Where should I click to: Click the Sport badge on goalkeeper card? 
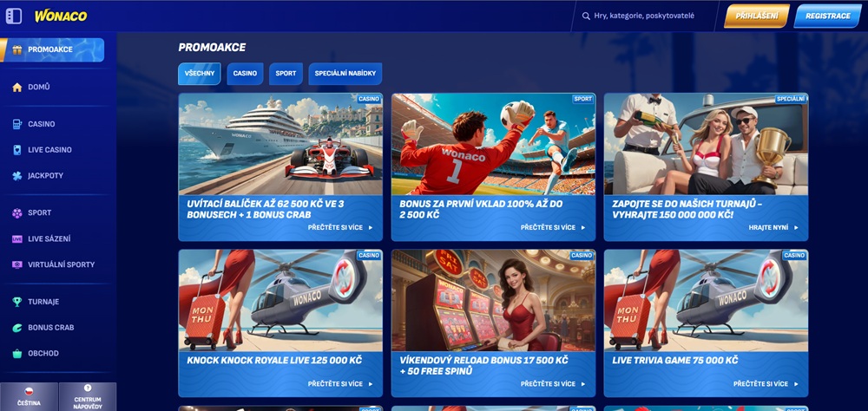pyautogui.click(x=583, y=99)
